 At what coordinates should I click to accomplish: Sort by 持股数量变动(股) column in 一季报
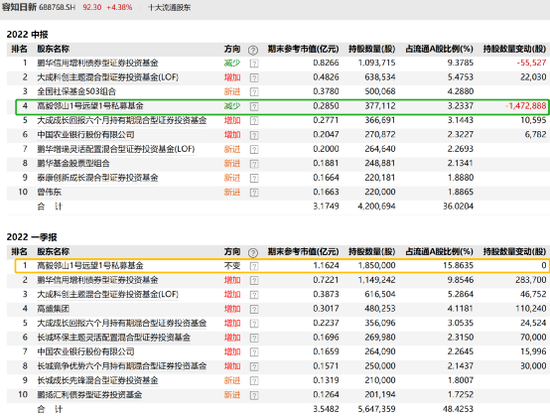coord(514,251)
